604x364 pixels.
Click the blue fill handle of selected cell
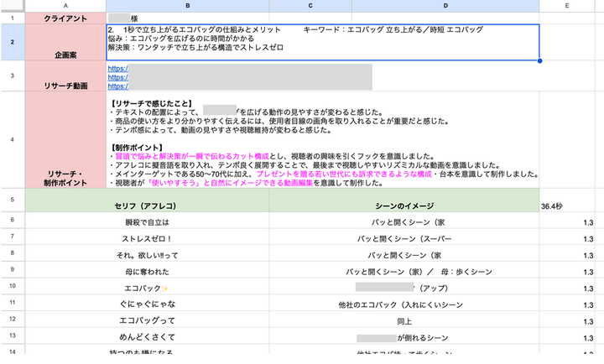539,61
